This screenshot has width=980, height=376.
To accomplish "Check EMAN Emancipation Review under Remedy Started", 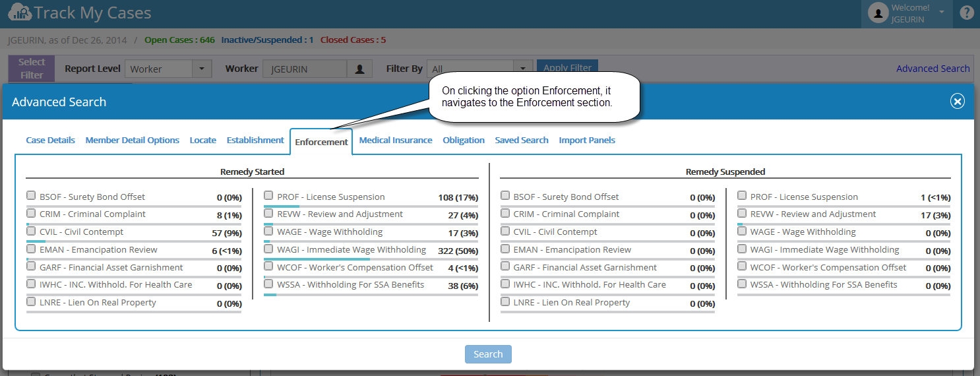I will click(31, 249).
